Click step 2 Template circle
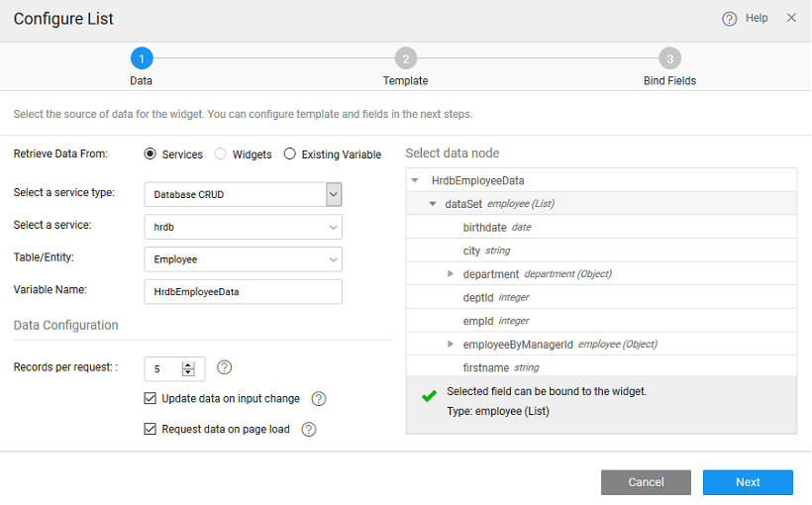Viewport: 812px width, 505px height. pyautogui.click(x=405, y=58)
